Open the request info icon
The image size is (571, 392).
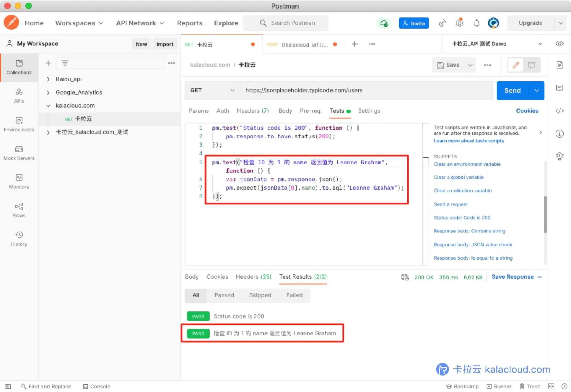[560, 134]
